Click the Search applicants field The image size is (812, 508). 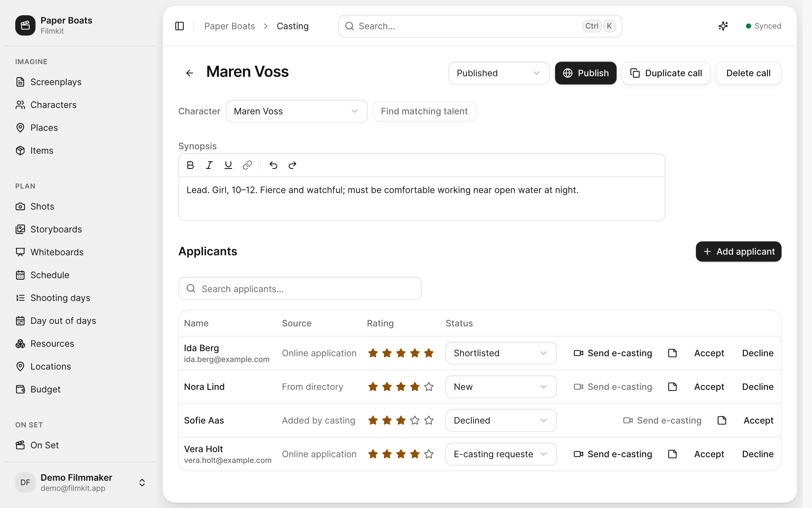click(300, 288)
